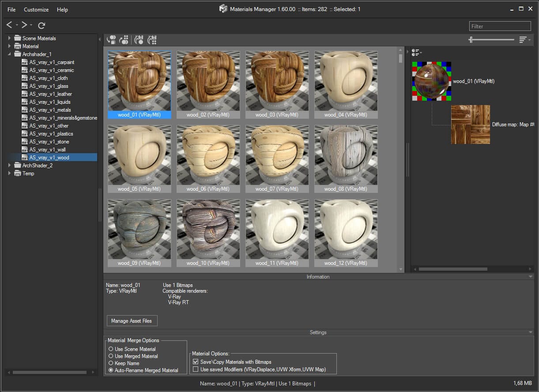Uncheck Save\Copy Materials with Bitmaps
The image size is (539, 392).
coord(196,362)
